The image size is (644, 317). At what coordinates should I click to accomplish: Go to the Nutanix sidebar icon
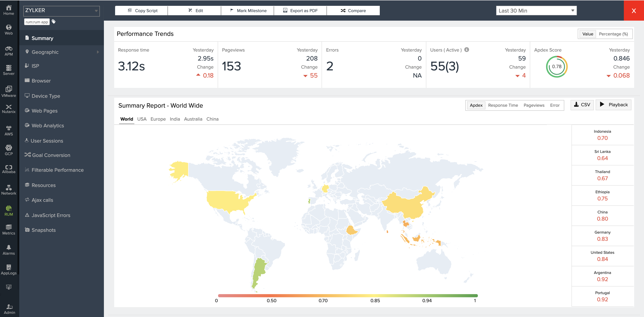coord(9,109)
